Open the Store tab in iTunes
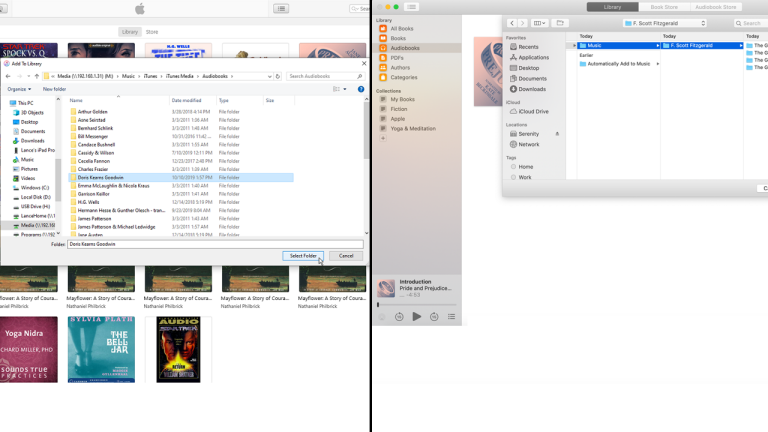768x432 pixels. point(152,32)
